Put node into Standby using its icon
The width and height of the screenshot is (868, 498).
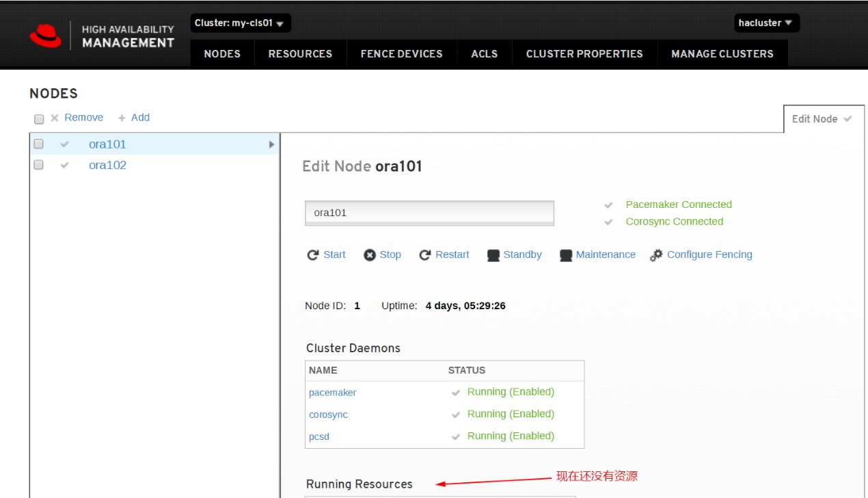coord(493,254)
